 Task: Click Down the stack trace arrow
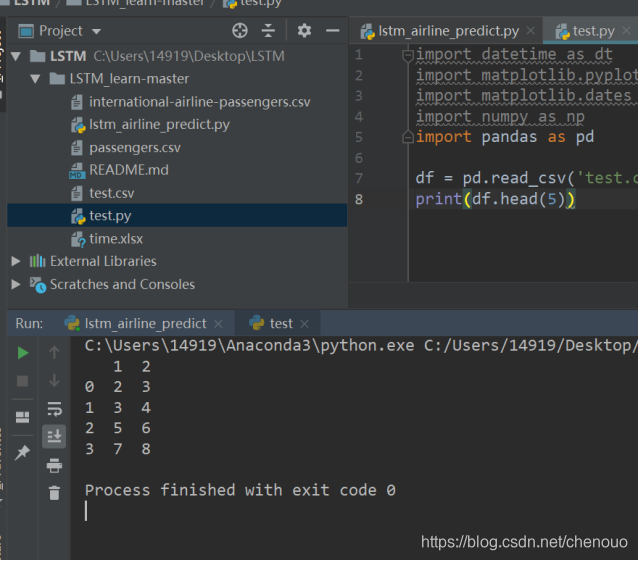54,381
